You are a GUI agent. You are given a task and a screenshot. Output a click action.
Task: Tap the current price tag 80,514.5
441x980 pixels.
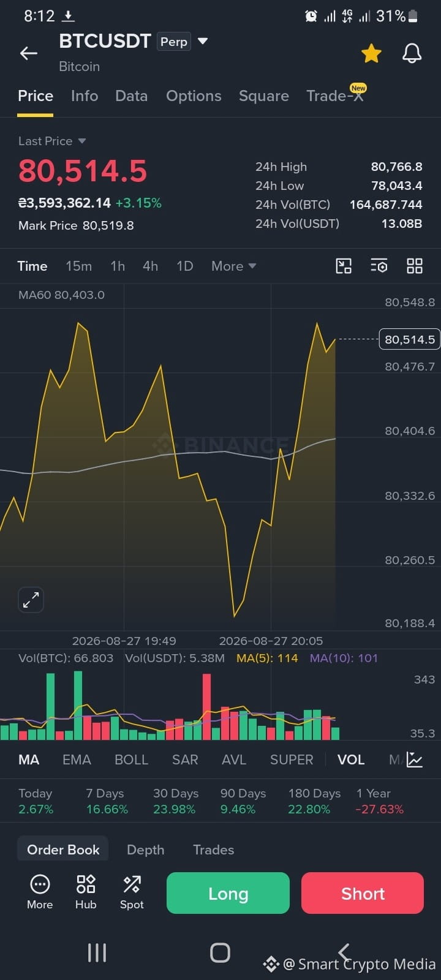tap(409, 339)
